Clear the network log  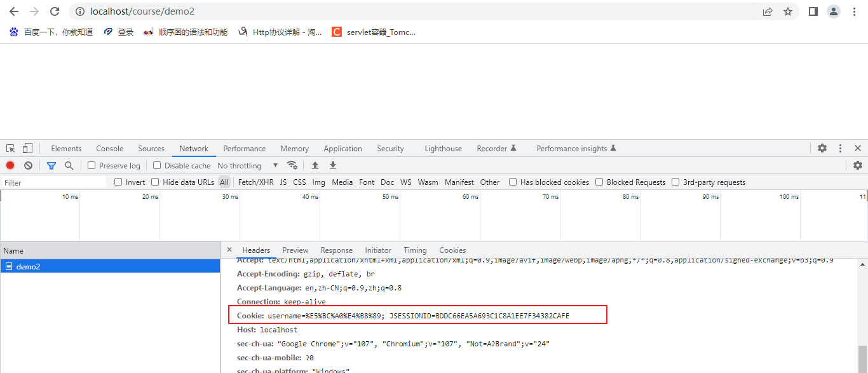click(28, 165)
